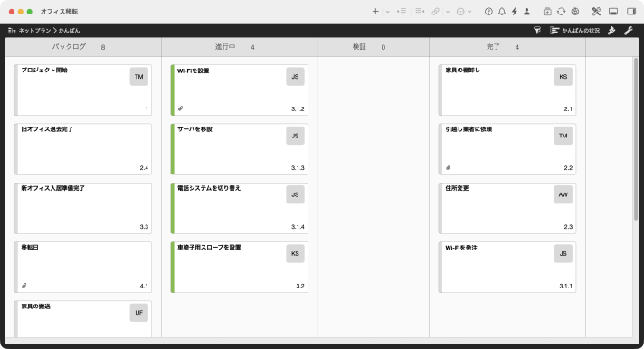The height and width of the screenshot is (349, 644).
Task: Click the かんばん breadcrumb label
Action: click(69, 31)
